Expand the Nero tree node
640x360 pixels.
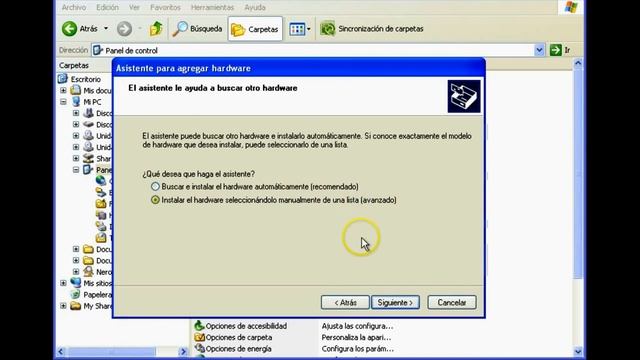click(76, 271)
